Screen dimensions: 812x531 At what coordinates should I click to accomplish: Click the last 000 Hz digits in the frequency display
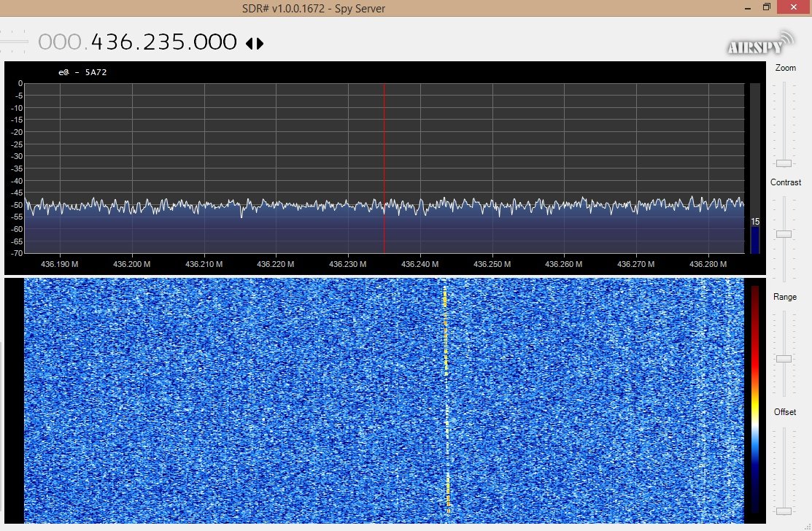pos(216,42)
